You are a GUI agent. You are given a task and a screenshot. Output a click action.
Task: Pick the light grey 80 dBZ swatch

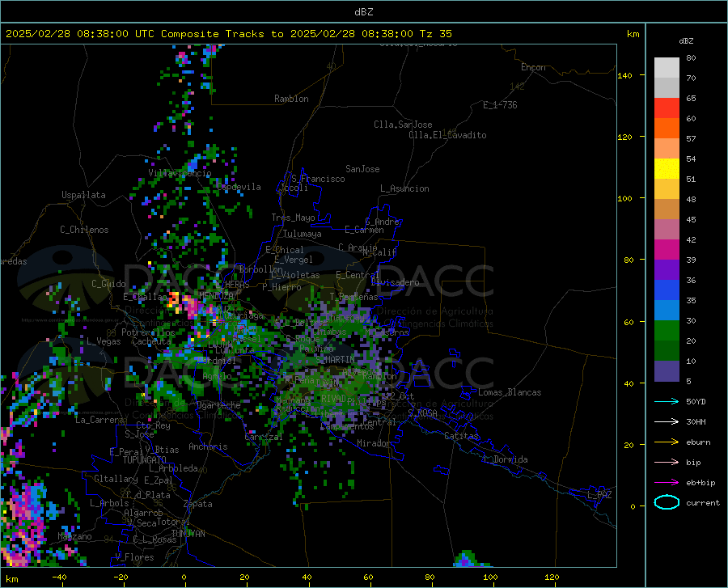(x=667, y=68)
